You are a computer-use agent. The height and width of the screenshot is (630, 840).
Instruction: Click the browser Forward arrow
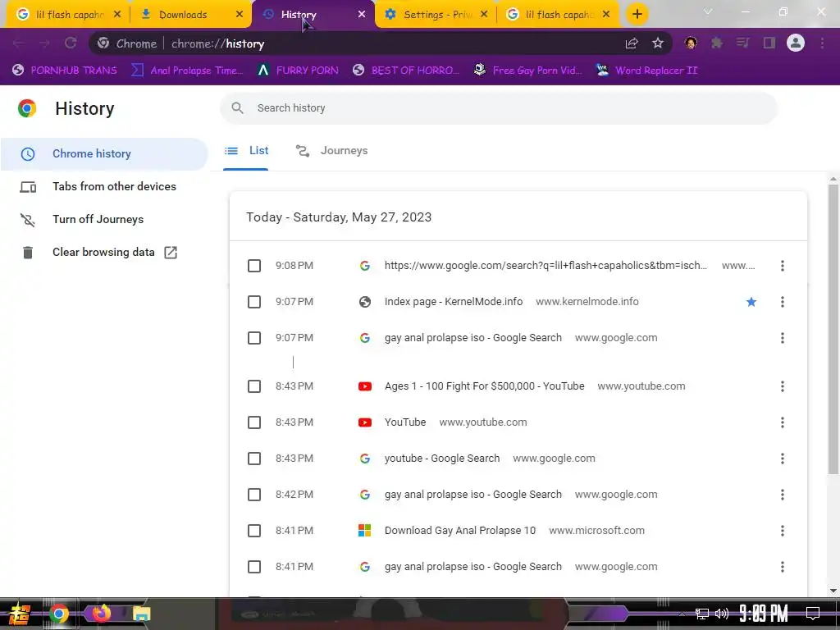44,43
